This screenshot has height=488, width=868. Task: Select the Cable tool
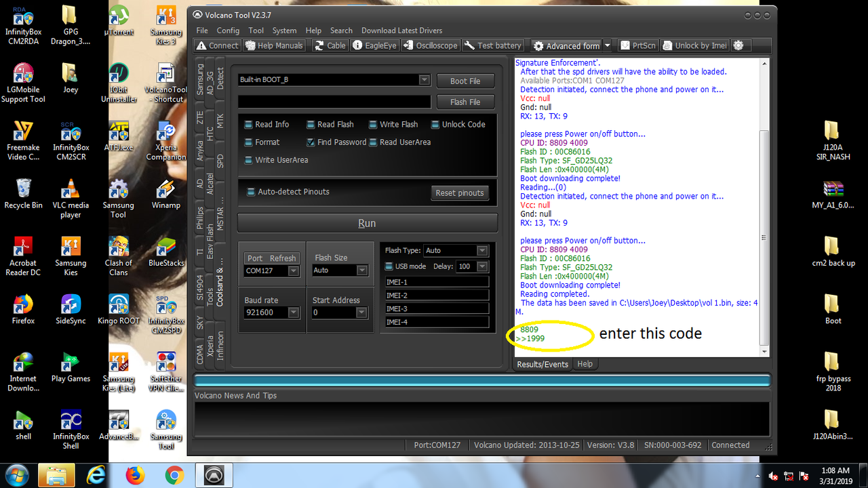(x=330, y=45)
